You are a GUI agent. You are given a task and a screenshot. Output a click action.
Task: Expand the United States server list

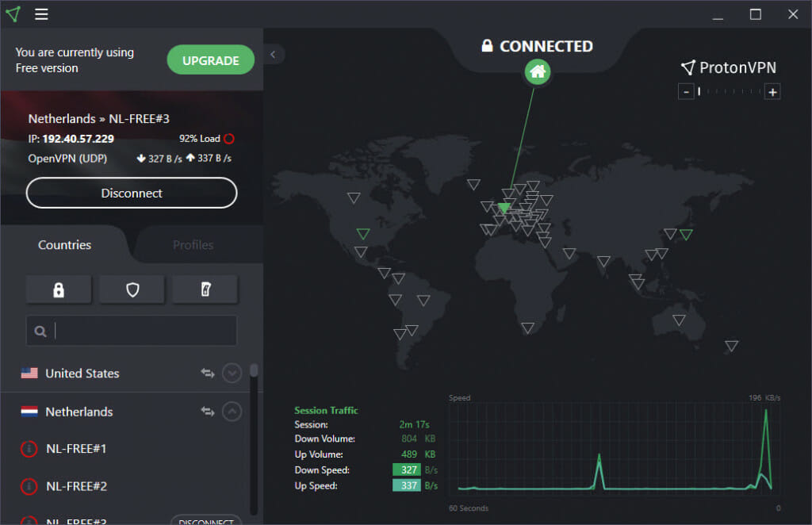point(232,373)
